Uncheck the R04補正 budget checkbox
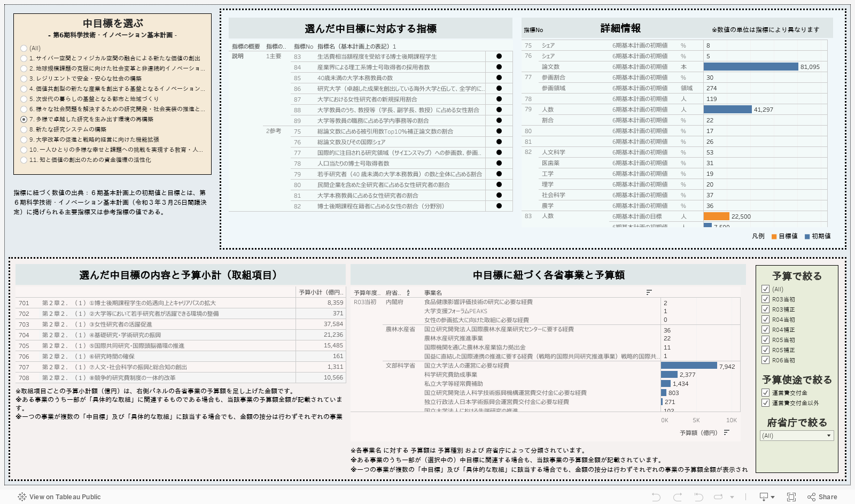The width and height of the screenshot is (855, 504). point(765,330)
